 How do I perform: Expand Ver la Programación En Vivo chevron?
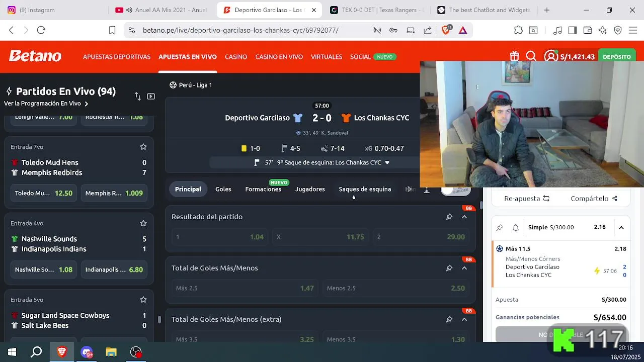(87, 104)
